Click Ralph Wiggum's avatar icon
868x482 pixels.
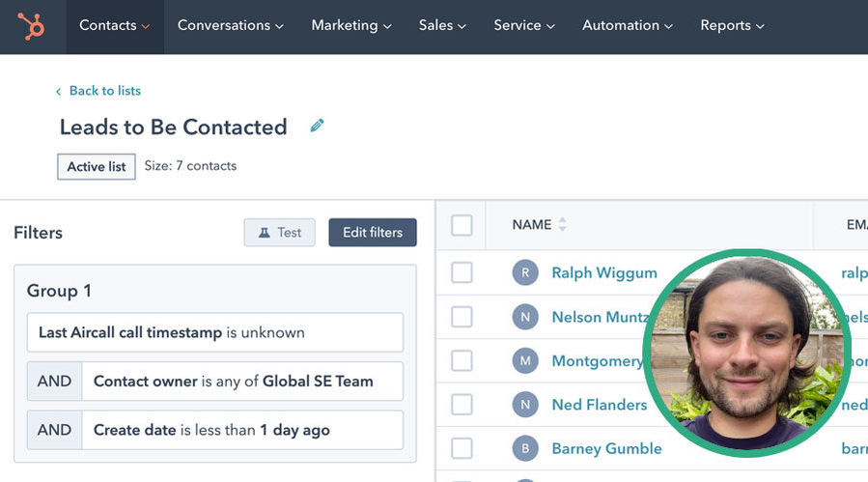click(524, 272)
